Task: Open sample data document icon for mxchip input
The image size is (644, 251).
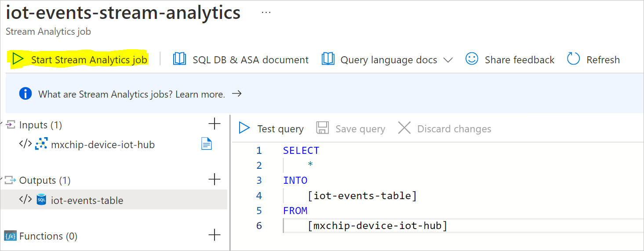Action: pos(207,144)
